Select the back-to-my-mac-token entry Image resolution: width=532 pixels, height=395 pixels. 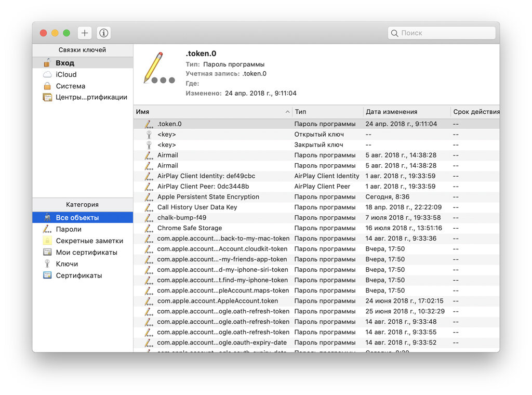pos(316,239)
